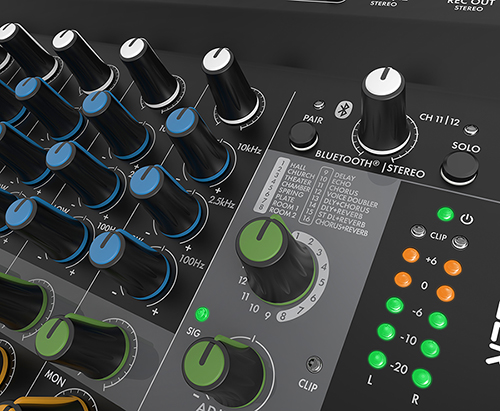Click the blue 10kHz EQ knob
This screenshot has height=411, width=500.
(x=197, y=143)
